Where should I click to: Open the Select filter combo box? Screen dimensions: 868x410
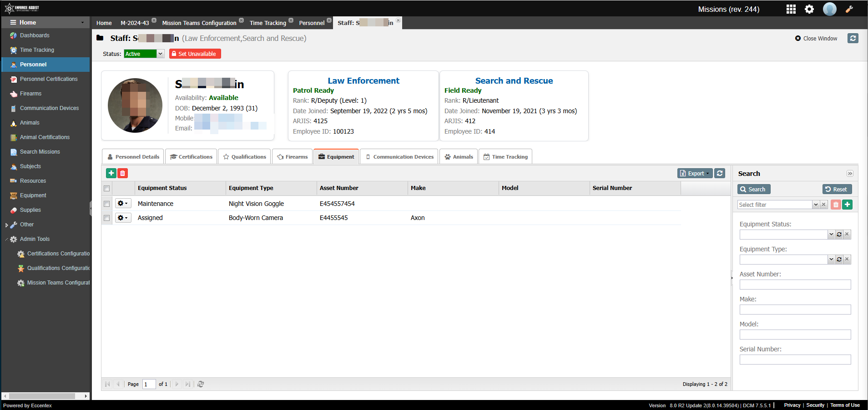coord(816,205)
